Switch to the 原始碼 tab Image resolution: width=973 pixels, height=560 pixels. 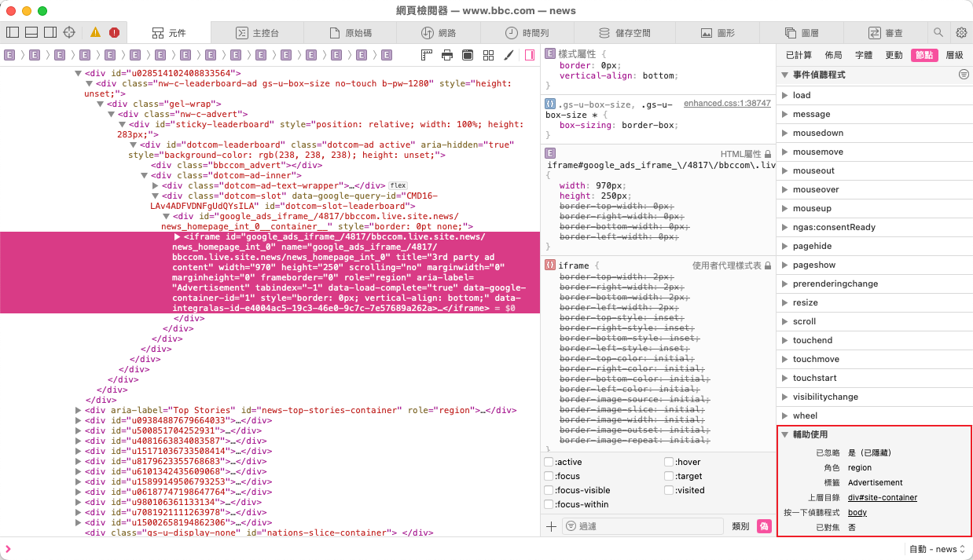[x=351, y=33]
